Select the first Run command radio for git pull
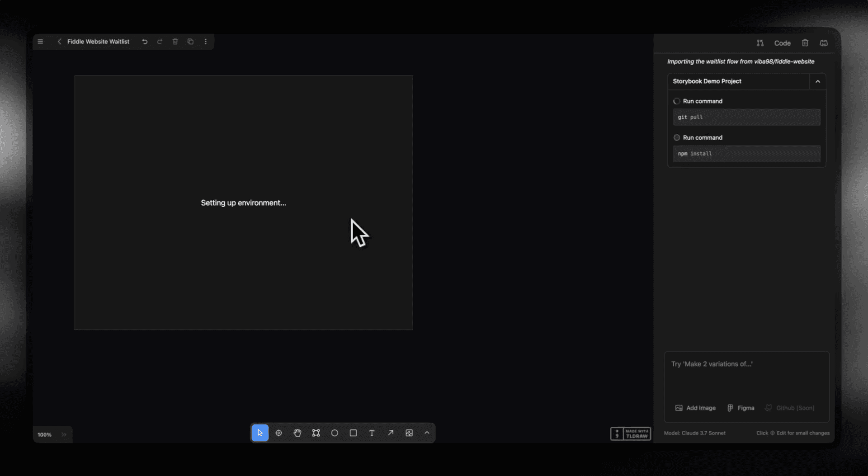868x476 pixels. 677,101
